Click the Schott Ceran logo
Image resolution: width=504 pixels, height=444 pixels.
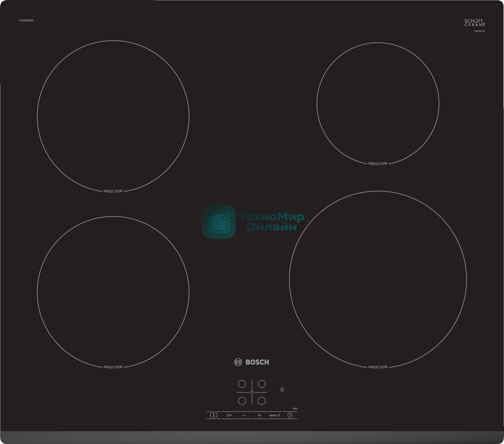click(475, 23)
